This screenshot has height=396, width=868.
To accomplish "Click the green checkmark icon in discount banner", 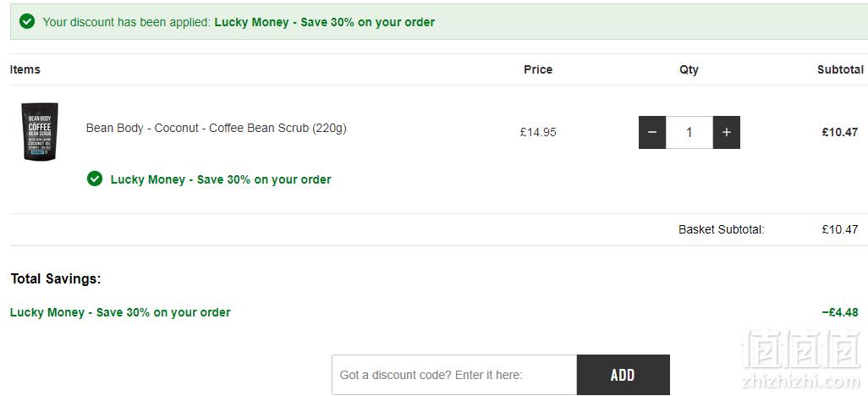I will 27,22.
